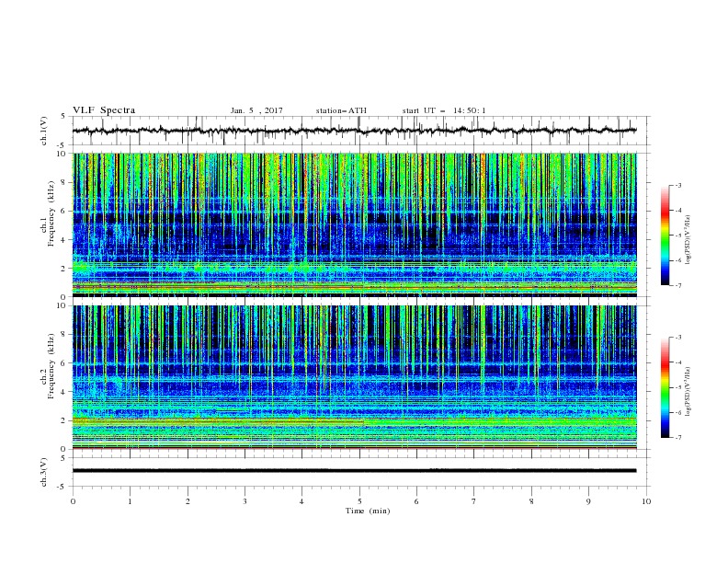Click the ch.1 color bar log(PSD) label
The height and width of the screenshot is (563, 728).
(688, 240)
